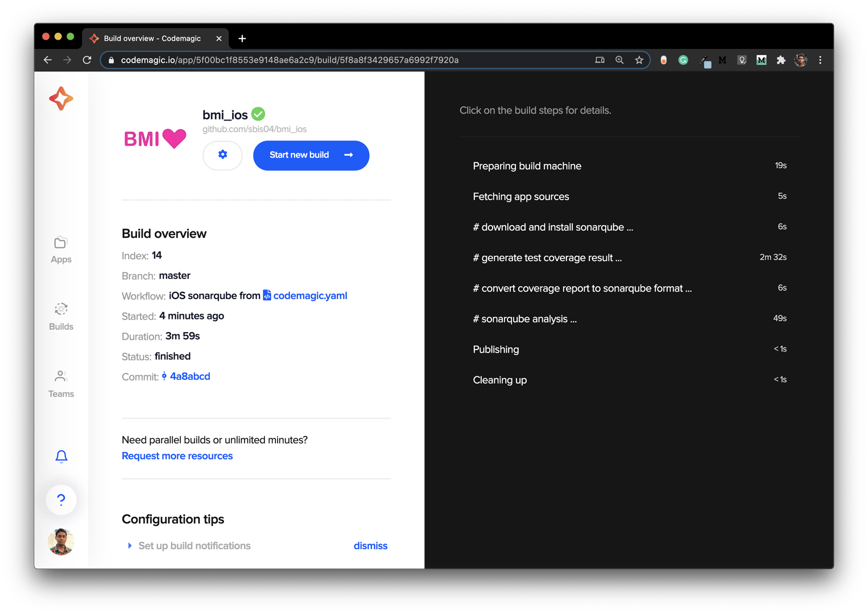Start a new build

click(311, 155)
